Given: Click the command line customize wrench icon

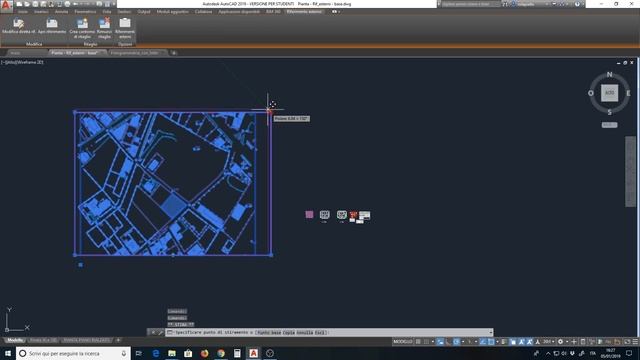Looking at the screenshot, I should tap(160, 332).
